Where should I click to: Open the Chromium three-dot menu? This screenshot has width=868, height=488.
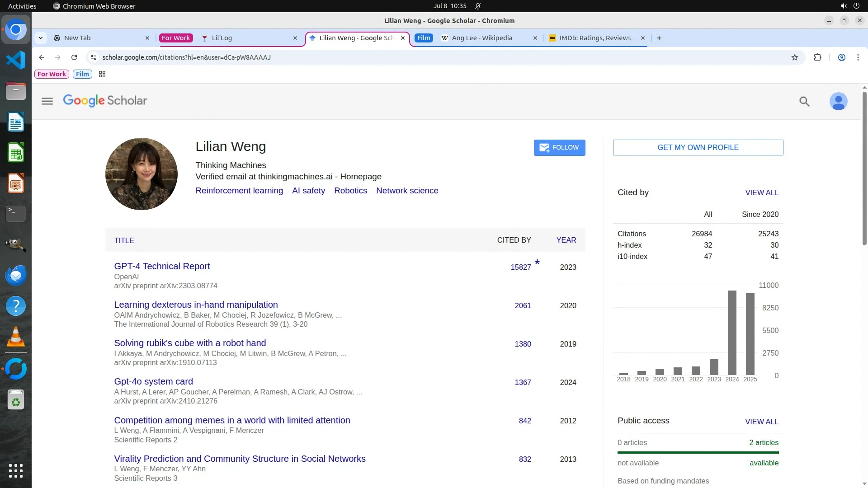(858, 57)
